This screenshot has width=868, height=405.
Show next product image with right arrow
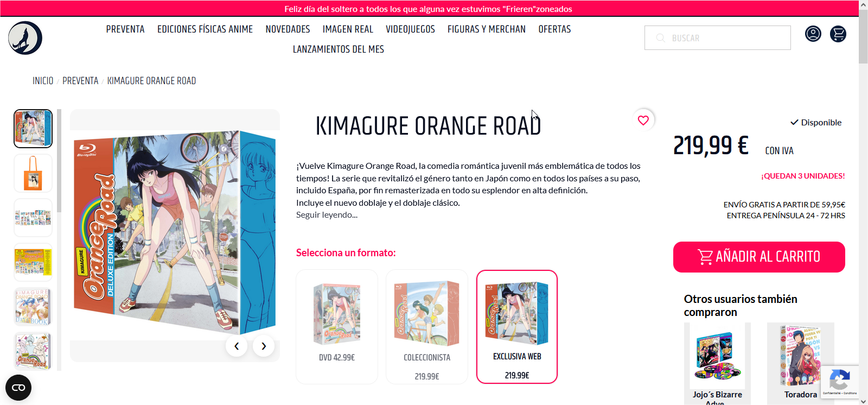[264, 346]
